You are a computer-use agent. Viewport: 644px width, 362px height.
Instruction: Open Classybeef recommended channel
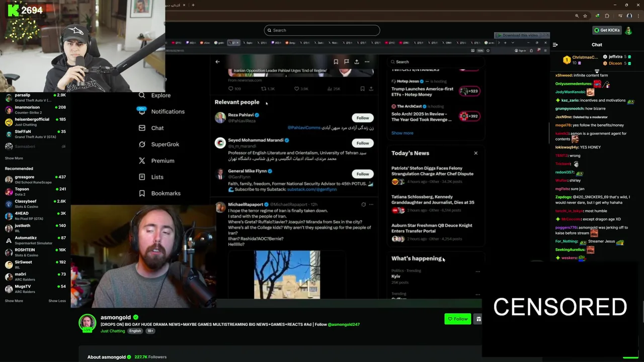pyautogui.click(x=35, y=204)
